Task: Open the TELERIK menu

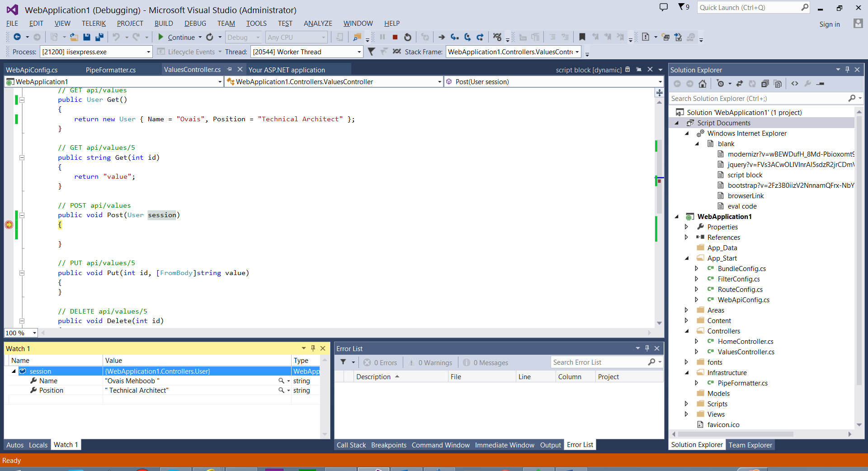Action: point(94,23)
